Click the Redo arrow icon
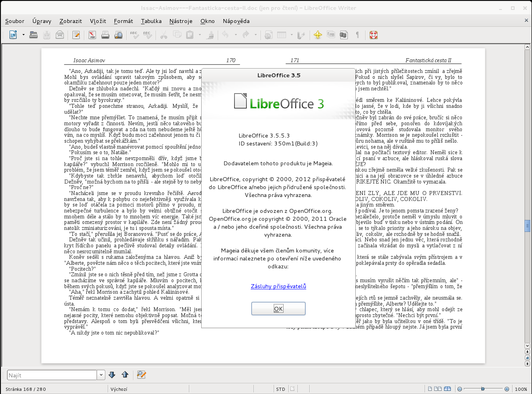Image resolution: width=532 pixels, height=394 pixels. (246, 35)
